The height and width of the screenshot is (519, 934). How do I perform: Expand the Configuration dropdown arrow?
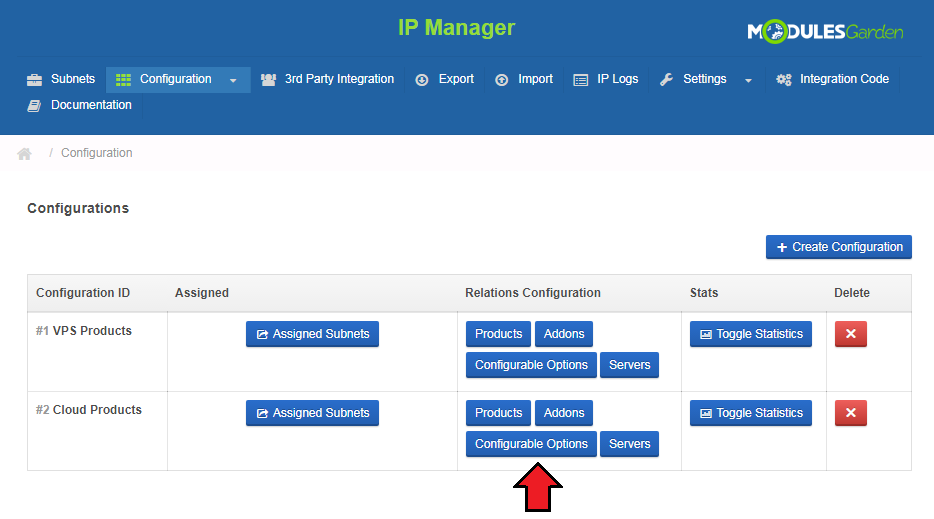click(x=233, y=80)
